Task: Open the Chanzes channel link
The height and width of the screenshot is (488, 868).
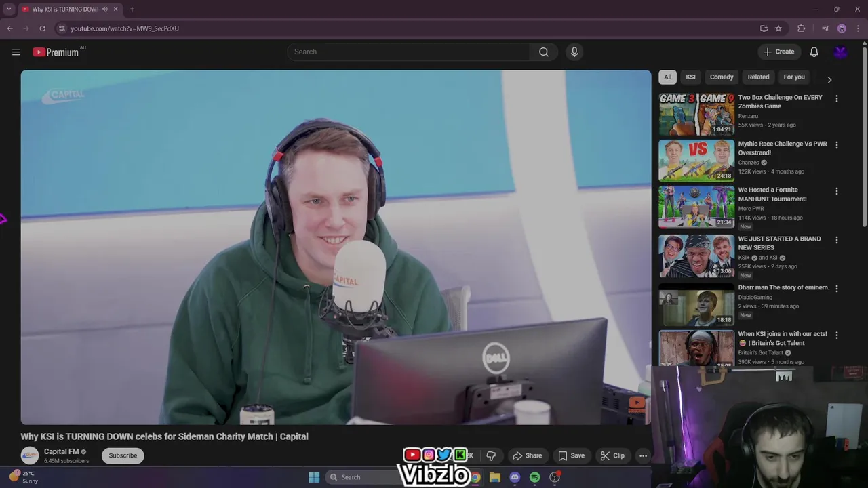Action: pos(749,163)
